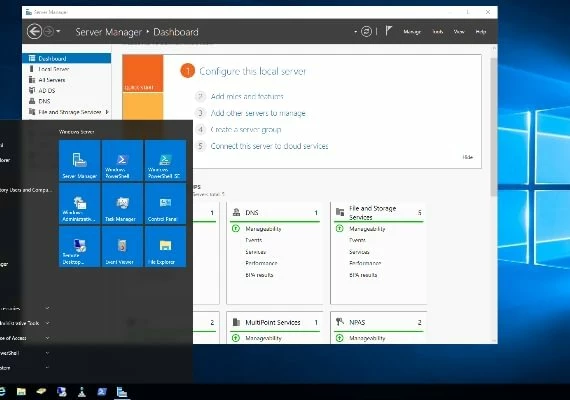Expand the Ease of Access folder chevron
The height and width of the screenshot is (400, 570).
48,338
